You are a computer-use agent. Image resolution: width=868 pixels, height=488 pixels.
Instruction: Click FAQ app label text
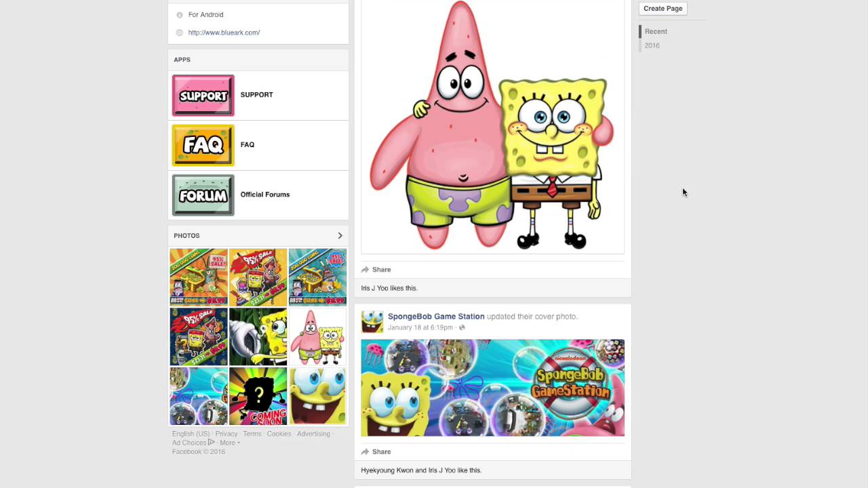[248, 144]
